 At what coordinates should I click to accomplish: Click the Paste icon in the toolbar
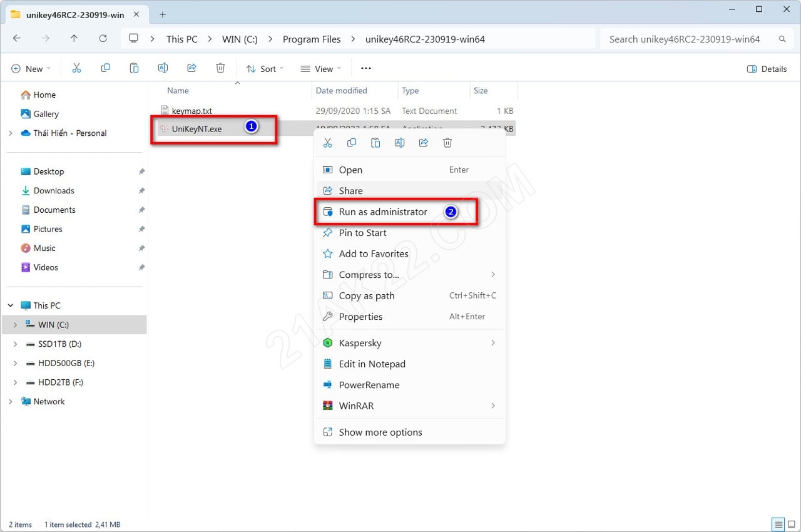coord(134,68)
